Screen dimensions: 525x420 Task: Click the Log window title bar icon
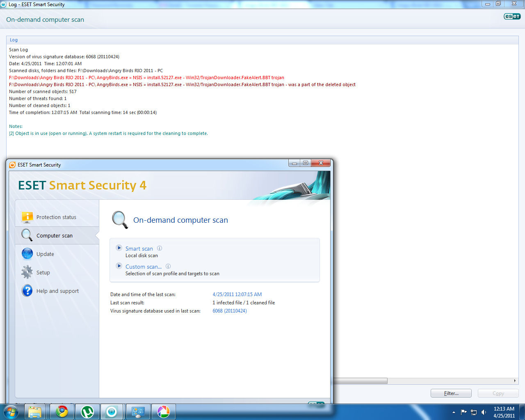[x=4, y=4]
